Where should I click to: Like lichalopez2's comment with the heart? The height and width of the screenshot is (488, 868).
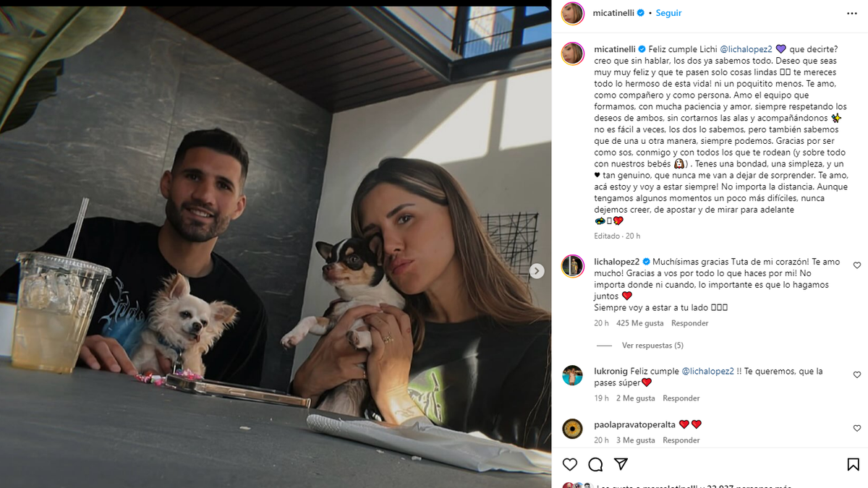(857, 265)
